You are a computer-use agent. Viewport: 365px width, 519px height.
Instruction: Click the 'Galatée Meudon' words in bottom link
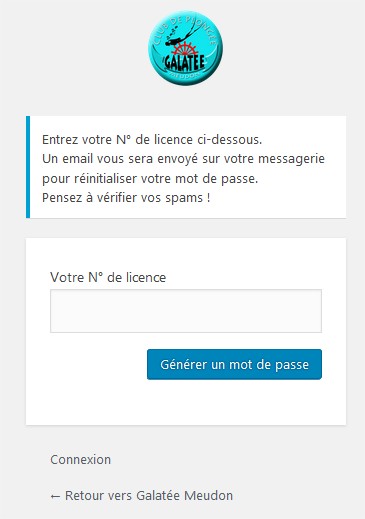[185, 496]
